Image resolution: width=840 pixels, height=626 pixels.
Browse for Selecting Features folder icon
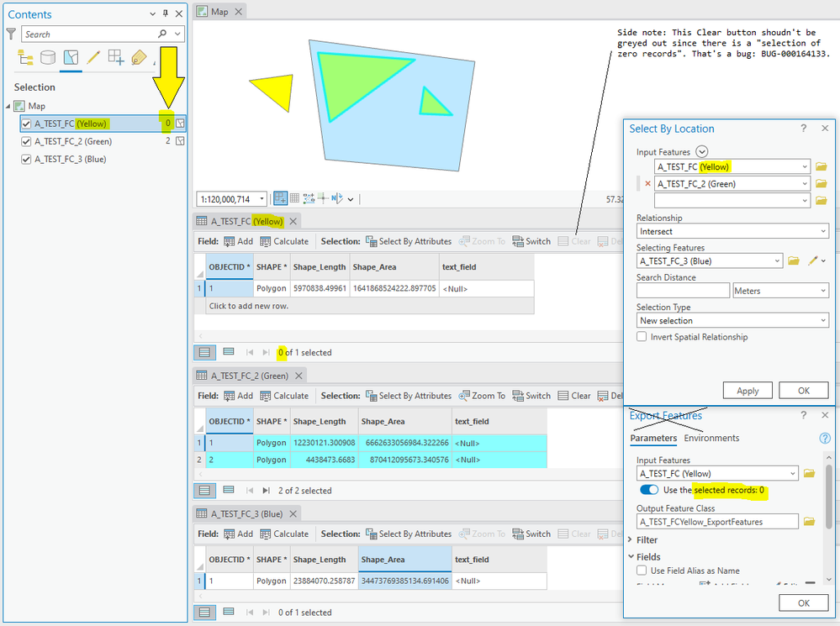coord(794,260)
